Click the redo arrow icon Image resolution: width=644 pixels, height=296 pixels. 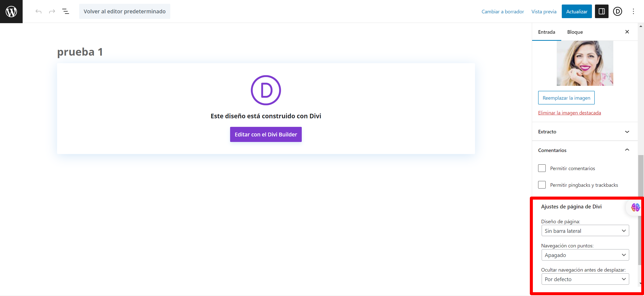pos(52,11)
